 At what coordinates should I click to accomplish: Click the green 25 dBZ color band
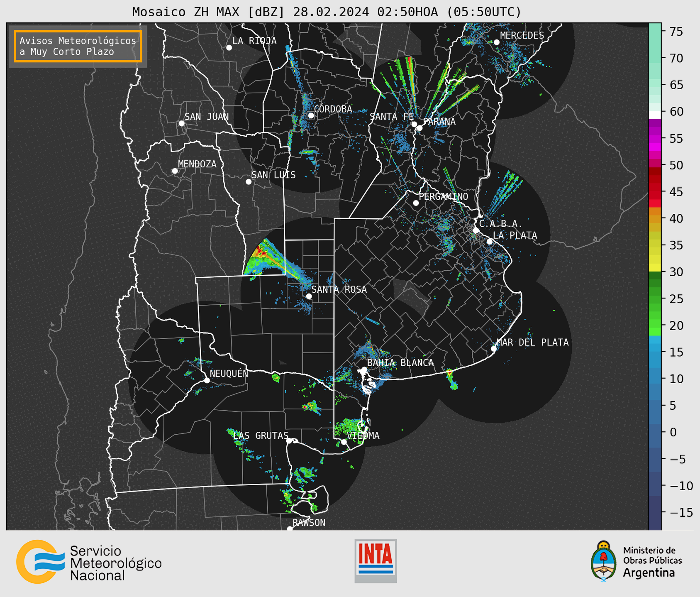tap(655, 298)
